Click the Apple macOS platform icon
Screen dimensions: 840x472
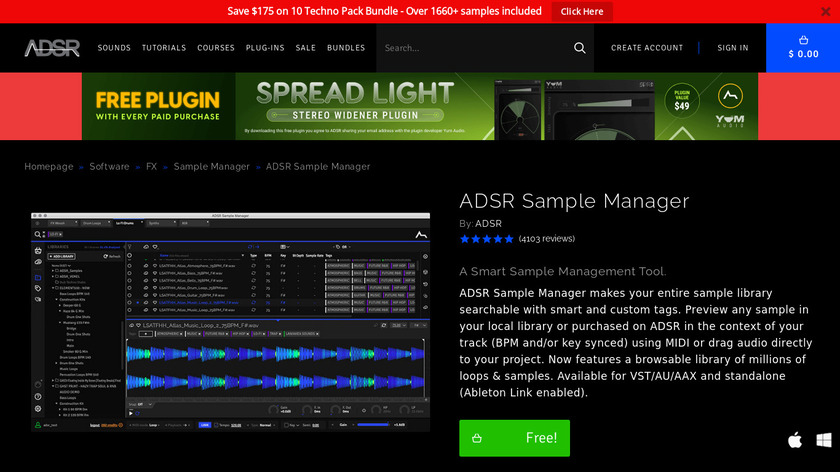[795, 440]
